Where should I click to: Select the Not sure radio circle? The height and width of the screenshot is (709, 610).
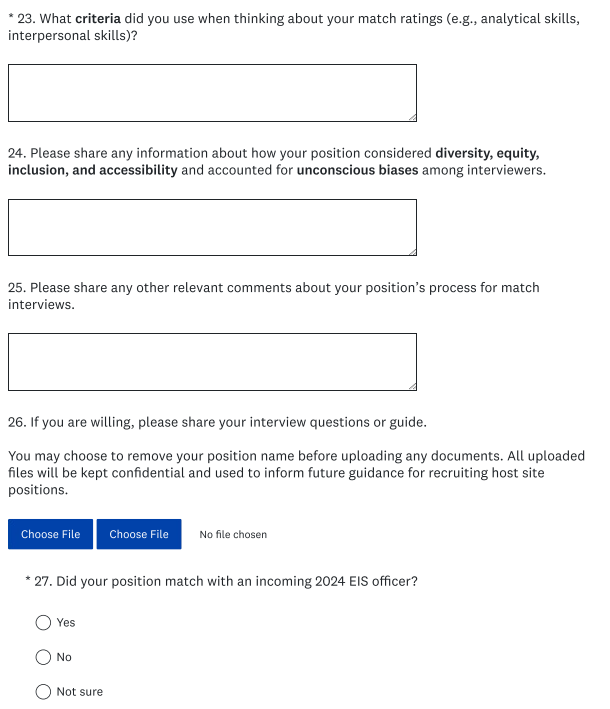click(x=43, y=691)
